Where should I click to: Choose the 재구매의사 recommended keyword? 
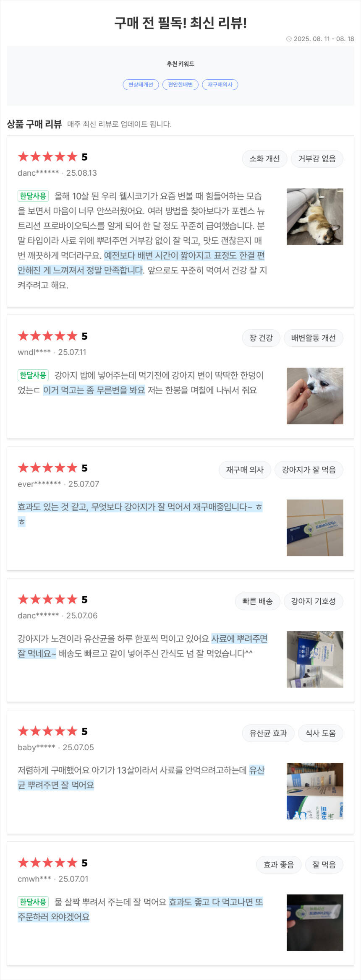point(220,85)
